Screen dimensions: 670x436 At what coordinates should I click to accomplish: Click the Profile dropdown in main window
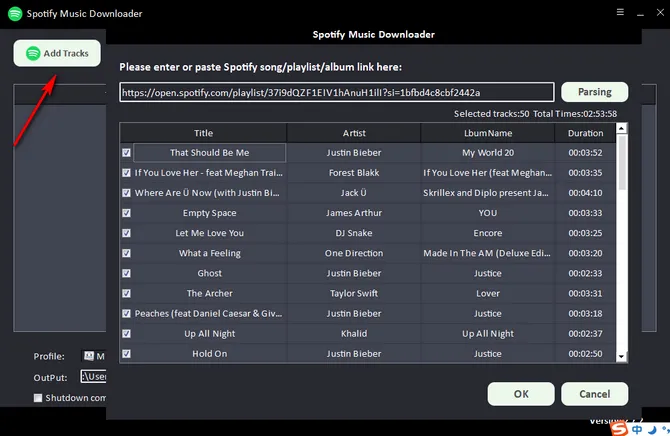point(94,356)
